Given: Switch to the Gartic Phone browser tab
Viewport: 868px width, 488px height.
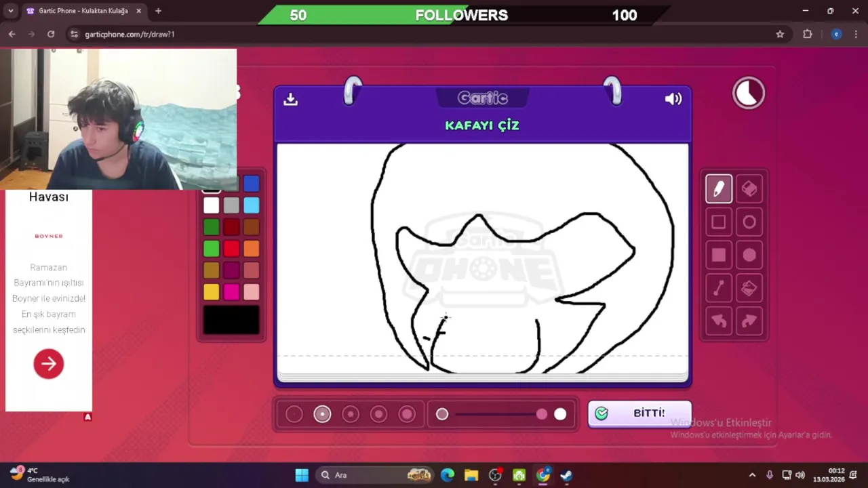Looking at the screenshot, I should 83,11.
